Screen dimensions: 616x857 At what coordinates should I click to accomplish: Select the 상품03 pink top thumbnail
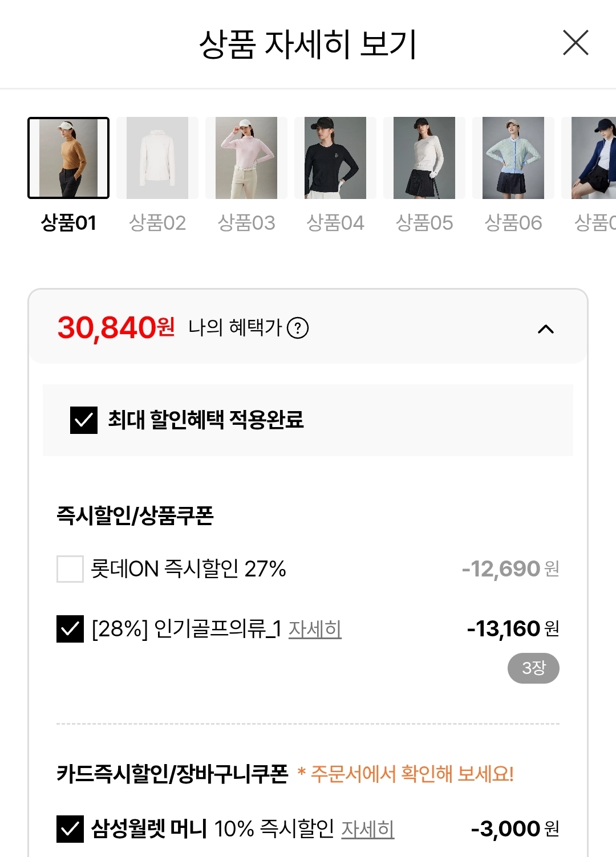(x=246, y=158)
